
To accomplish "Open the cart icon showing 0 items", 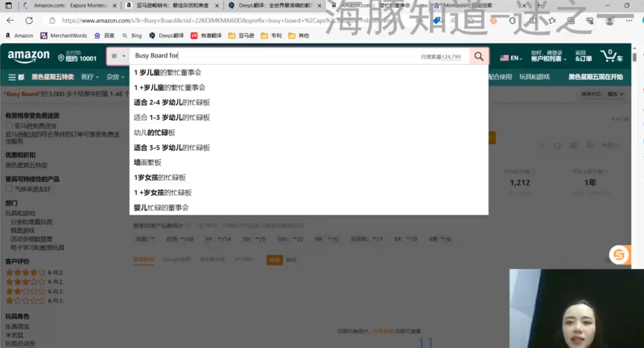I will (610, 56).
